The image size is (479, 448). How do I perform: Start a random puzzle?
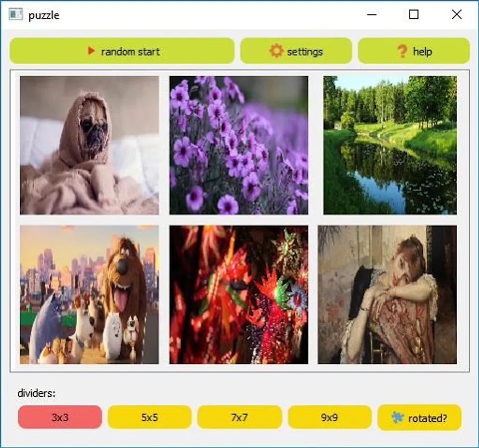click(x=122, y=51)
